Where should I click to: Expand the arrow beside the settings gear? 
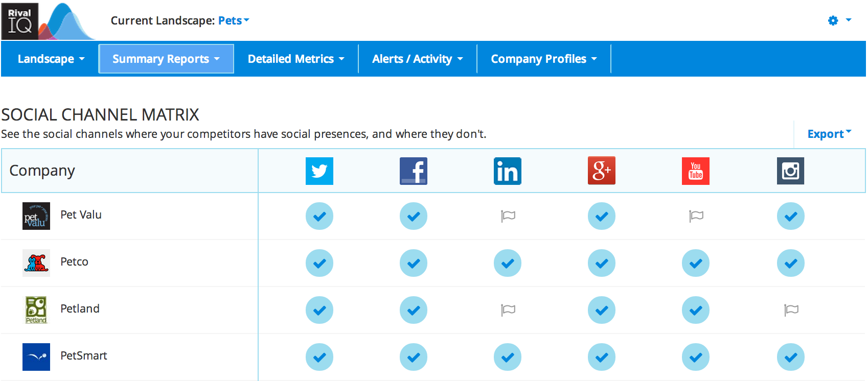click(x=849, y=20)
